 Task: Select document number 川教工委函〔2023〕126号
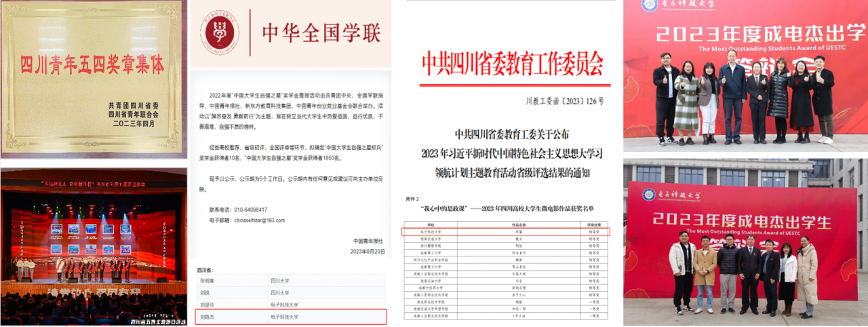tap(564, 101)
